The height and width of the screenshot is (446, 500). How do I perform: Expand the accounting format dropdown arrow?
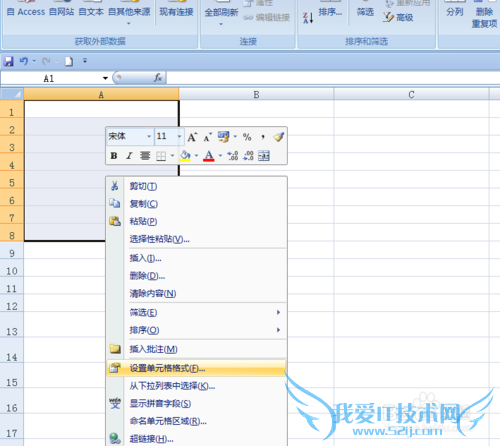[x=235, y=136]
